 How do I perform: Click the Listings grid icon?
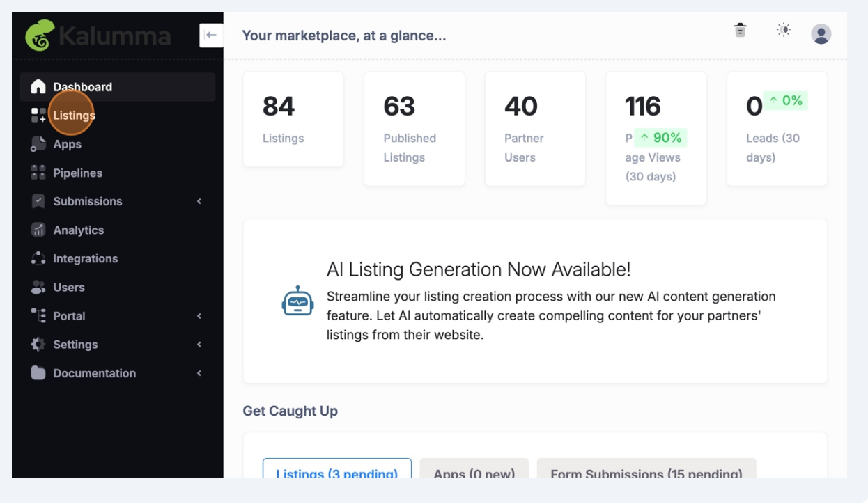coord(38,116)
